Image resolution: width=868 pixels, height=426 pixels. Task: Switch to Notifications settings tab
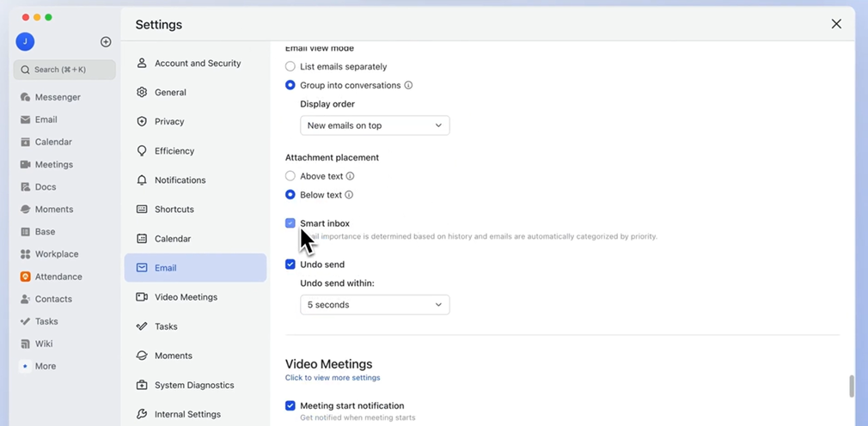pos(180,180)
